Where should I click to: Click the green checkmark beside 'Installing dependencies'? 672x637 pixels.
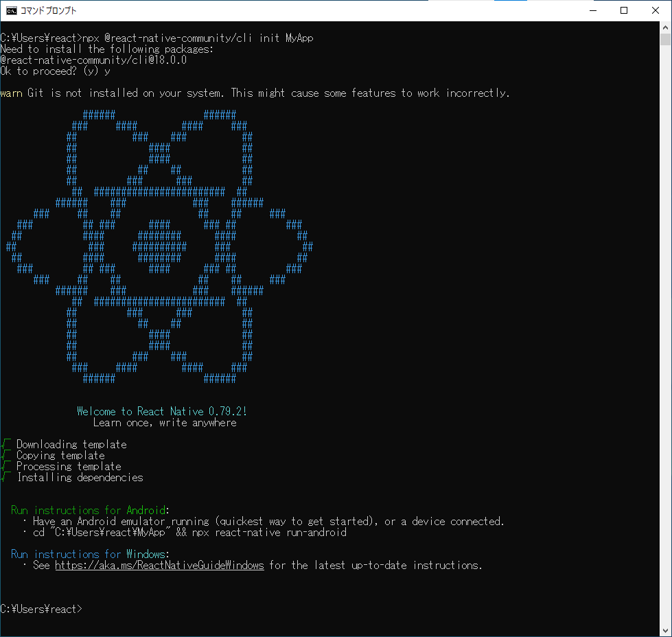point(6,478)
